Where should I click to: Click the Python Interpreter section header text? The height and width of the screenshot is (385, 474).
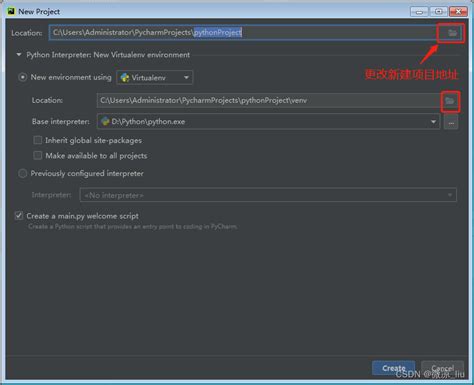click(x=108, y=55)
